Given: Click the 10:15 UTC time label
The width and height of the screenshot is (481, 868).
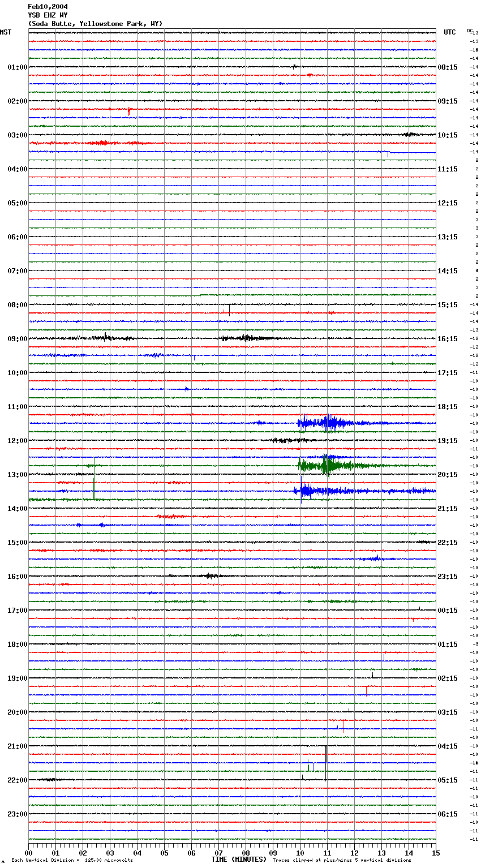Looking at the screenshot, I should click(x=448, y=135).
